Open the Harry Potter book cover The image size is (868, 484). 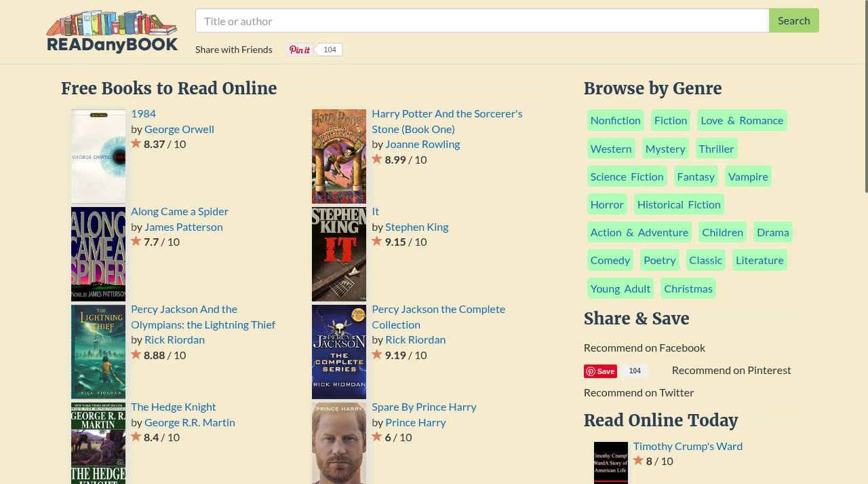[x=339, y=156]
